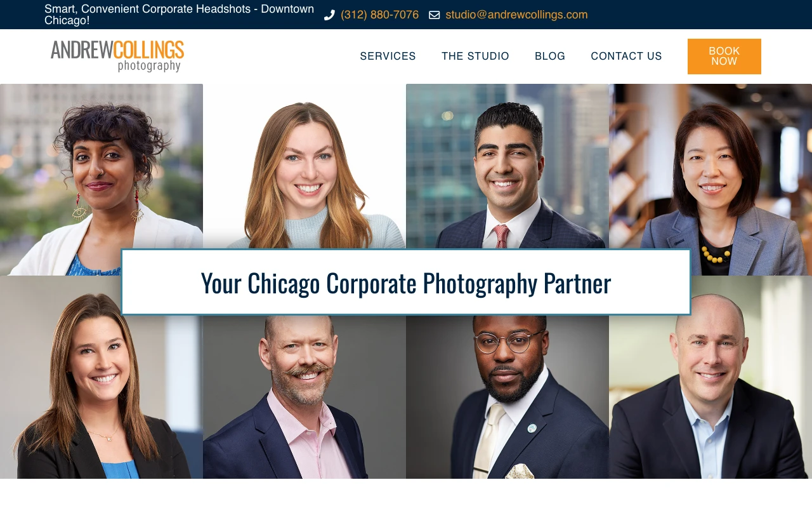View headshot of man with mustache
The width and height of the screenshot is (812, 508).
pos(304,397)
